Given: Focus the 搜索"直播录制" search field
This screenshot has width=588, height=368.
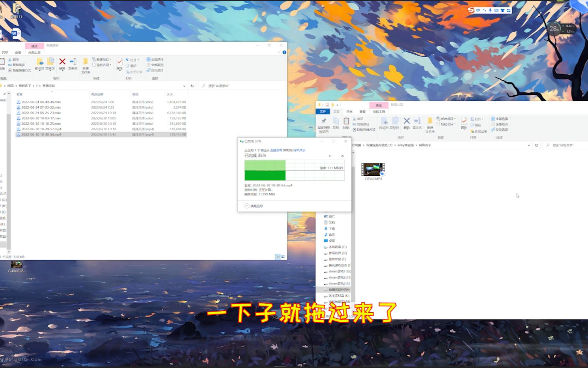Looking at the screenshot, I should click(241, 86).
